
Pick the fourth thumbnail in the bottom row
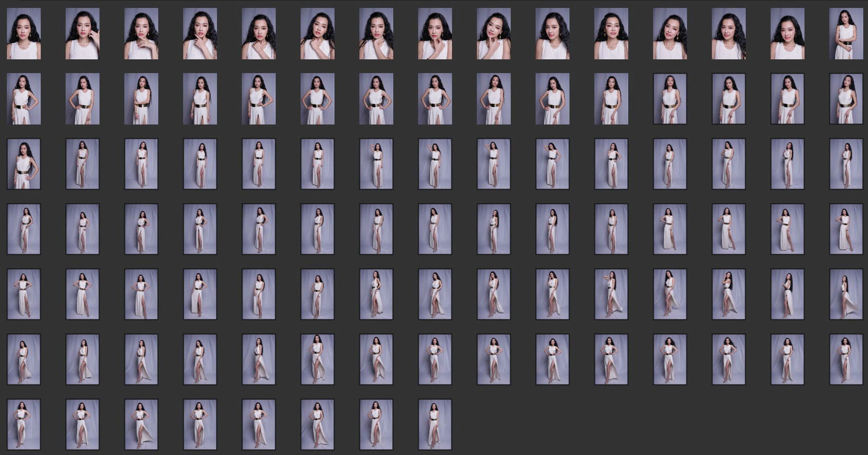click(x=200, y=425)
